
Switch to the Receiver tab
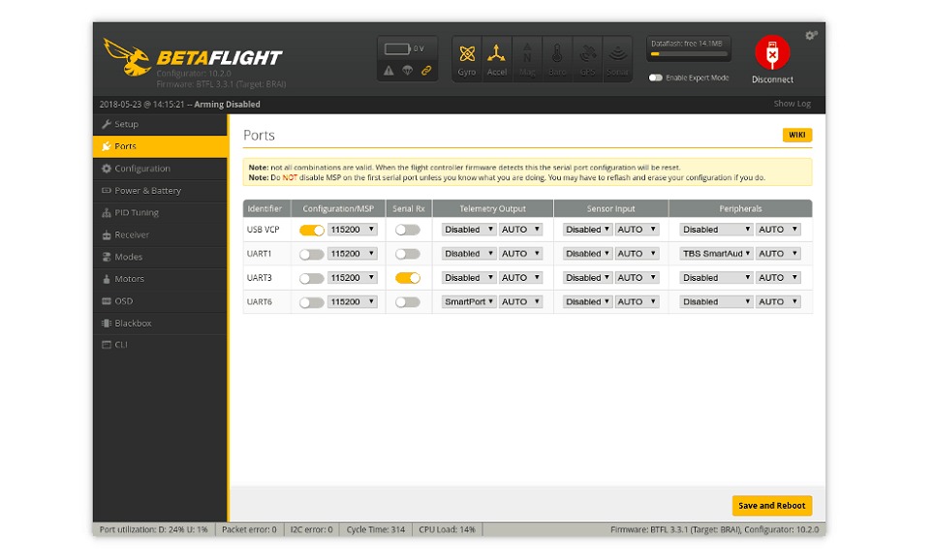[160, 234]
